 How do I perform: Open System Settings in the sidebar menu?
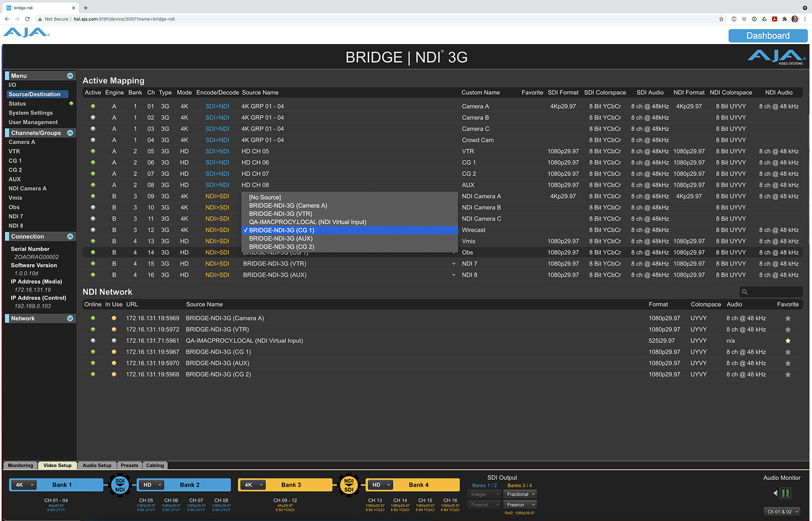pos(30,113)
